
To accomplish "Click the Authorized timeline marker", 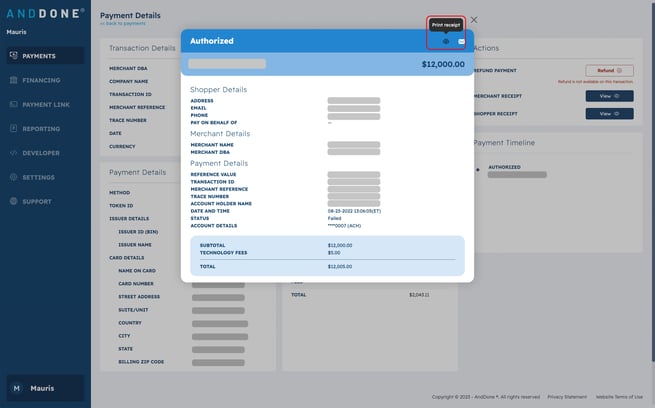I will click(x=477, y=168).
